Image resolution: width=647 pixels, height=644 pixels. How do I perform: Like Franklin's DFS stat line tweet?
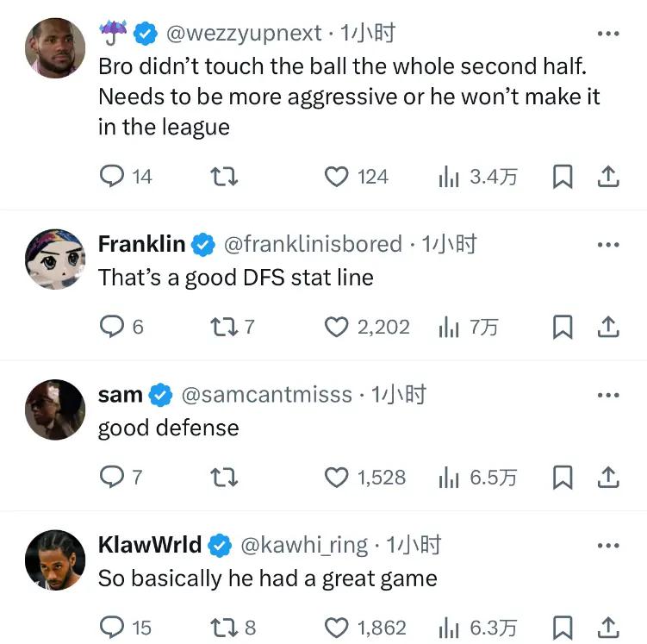335,327
